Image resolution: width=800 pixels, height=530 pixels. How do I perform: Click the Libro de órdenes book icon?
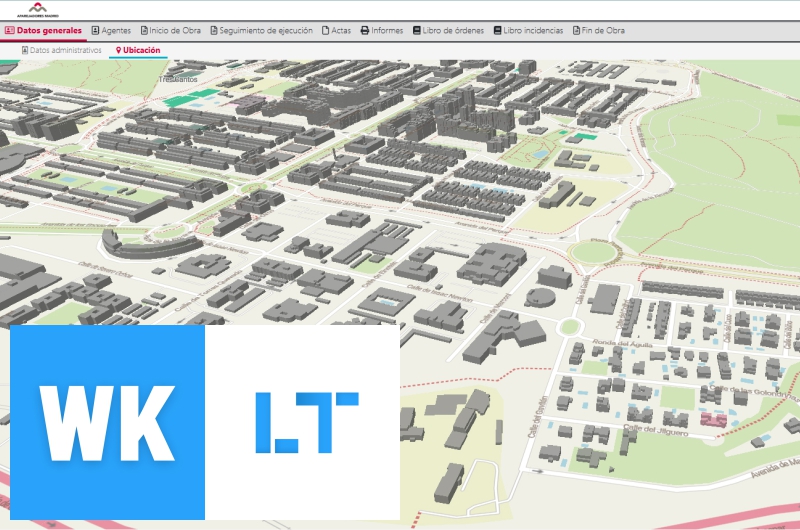click(416, 31)
